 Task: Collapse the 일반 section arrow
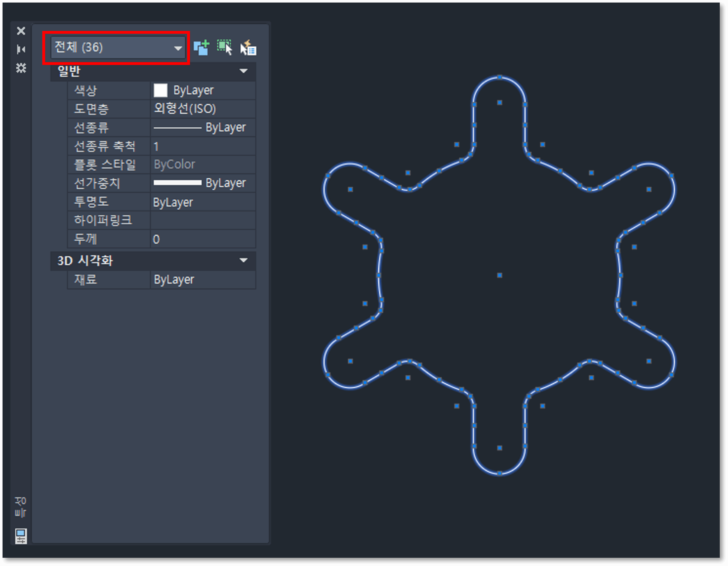pyautogui.click(x=243, y=71)
